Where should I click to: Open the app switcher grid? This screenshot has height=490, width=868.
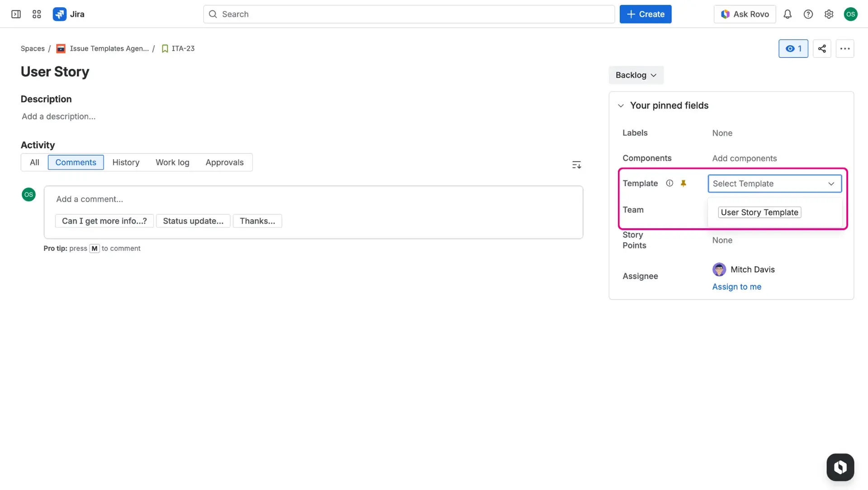(x=37, y=14)
